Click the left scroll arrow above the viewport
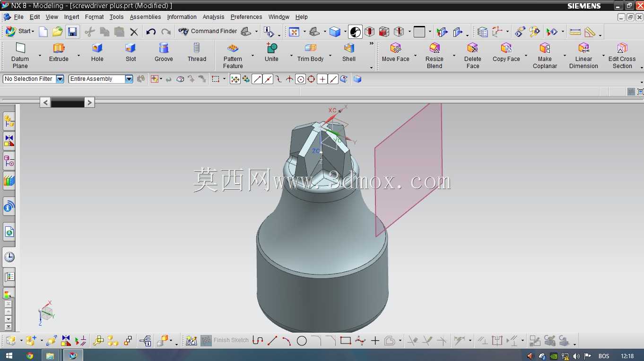Viewport: 644px width, 361px height. tap(45, 102)
